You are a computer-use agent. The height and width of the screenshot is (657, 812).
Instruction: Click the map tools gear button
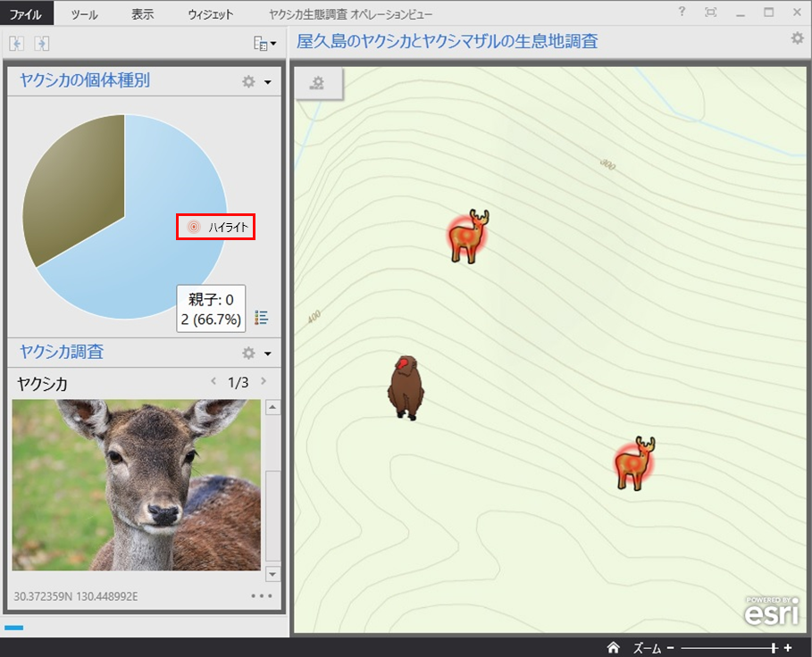click(x=316, y=83)
